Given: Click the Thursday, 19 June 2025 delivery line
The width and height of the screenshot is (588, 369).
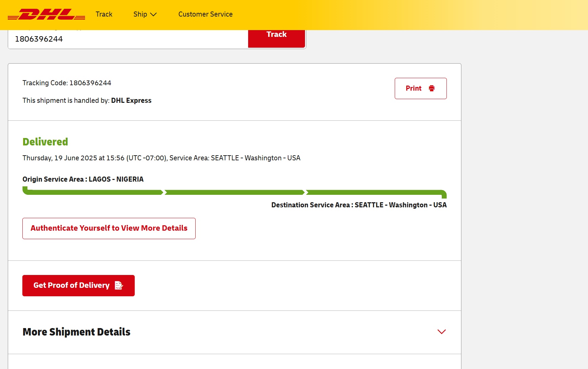Looking at the screenshot, I should 161,158.
